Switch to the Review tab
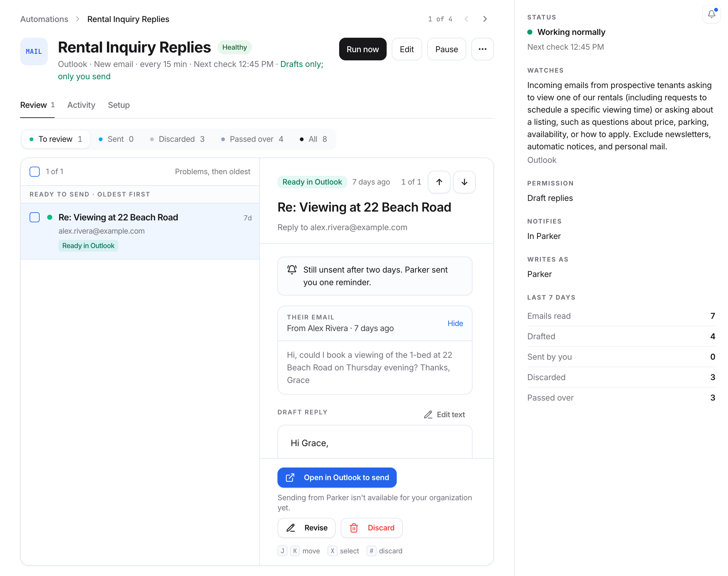 pos(37,105)
